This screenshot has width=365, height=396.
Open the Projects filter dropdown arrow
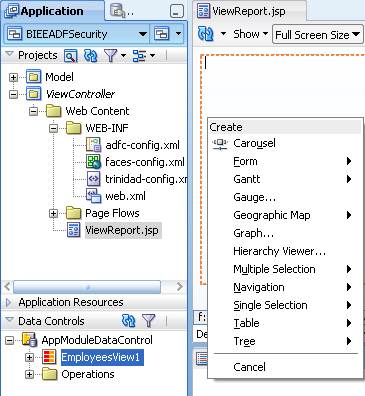tap(124, 56)
